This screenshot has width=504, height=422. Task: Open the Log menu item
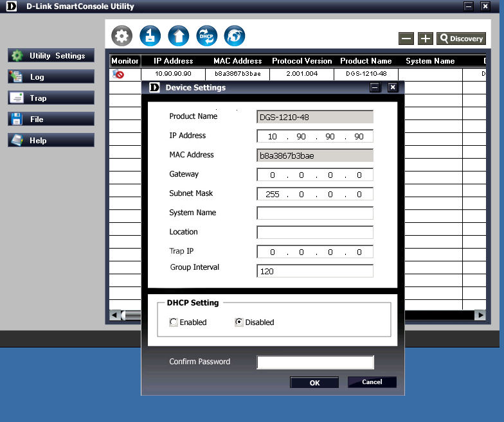[51, 77]
